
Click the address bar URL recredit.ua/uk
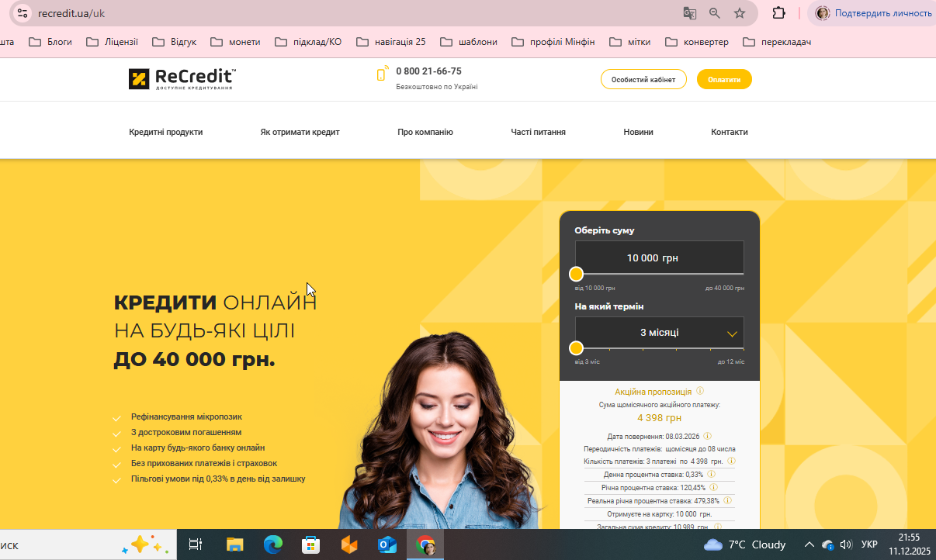coord(71,14)
